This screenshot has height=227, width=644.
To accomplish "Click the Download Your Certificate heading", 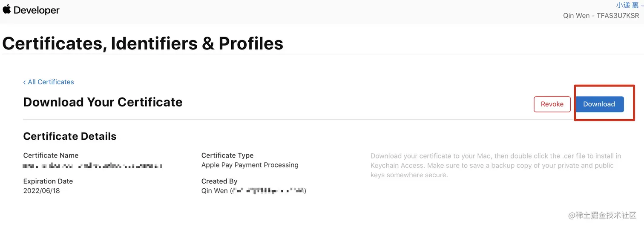I will 103,102.
